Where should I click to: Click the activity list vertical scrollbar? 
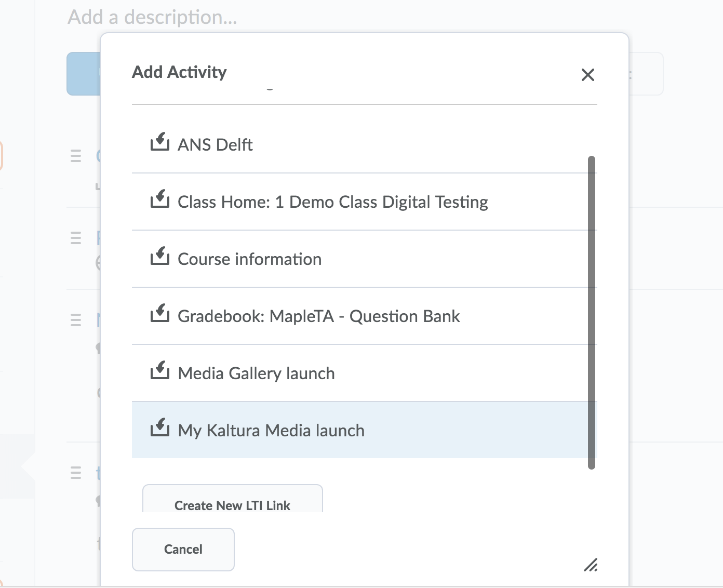click(591, 312)
